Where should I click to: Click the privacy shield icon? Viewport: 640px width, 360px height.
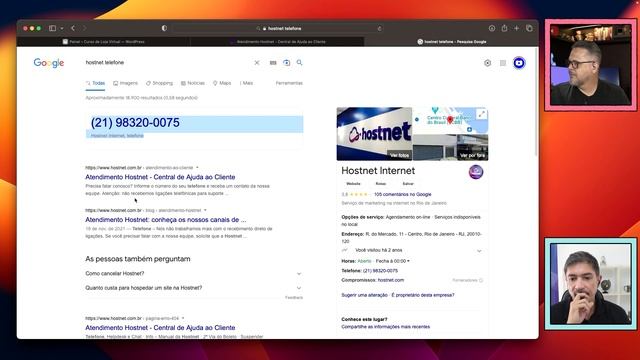(164, 28)
